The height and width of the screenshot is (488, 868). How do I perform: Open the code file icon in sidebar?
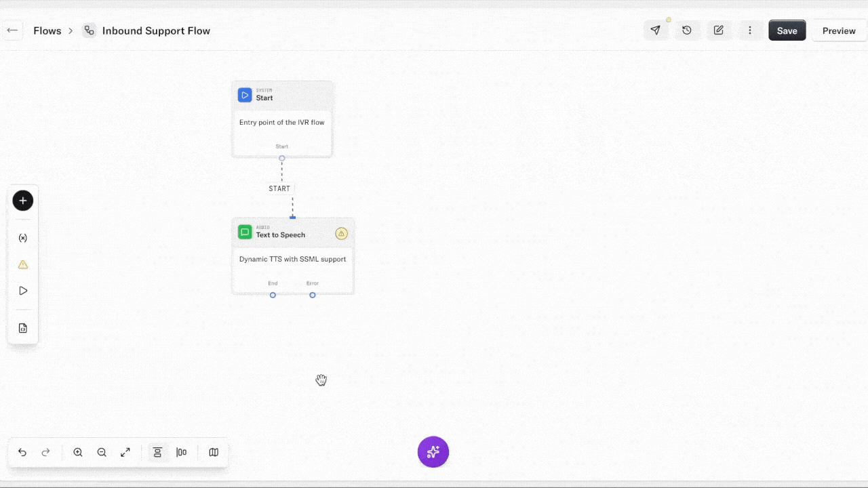[23, 328]
